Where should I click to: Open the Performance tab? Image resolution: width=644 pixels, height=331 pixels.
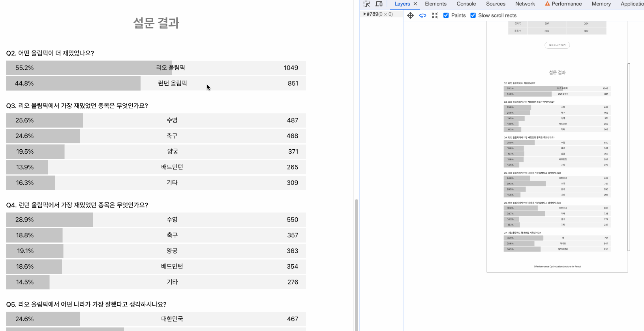(567, 4)
